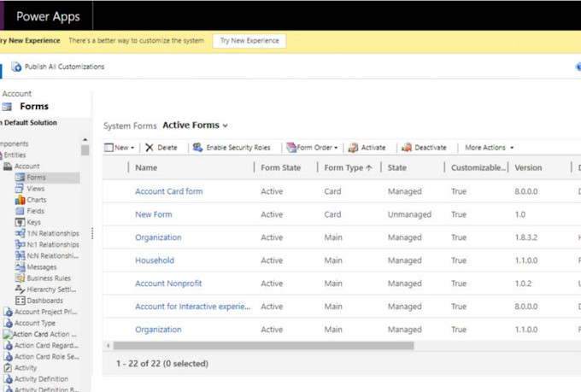
Task: Click the record count 1 - 22 of 22
Action: click(162, 364)
